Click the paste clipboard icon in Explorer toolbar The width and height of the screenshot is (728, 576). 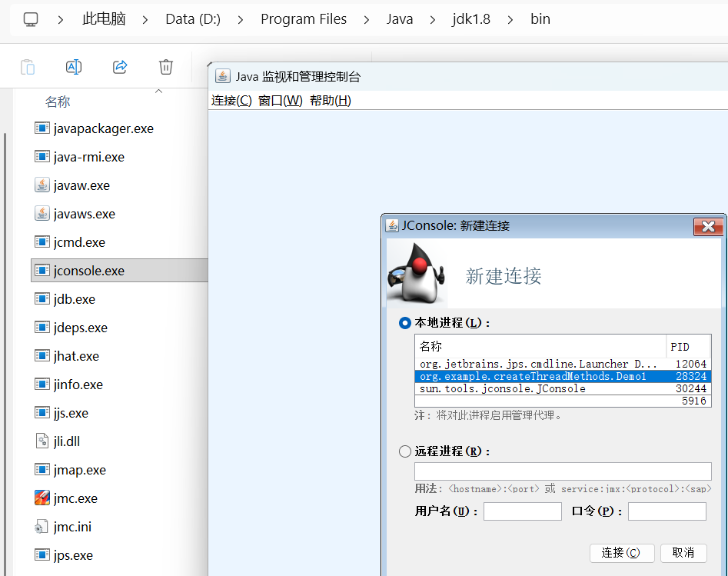(28, 67)
